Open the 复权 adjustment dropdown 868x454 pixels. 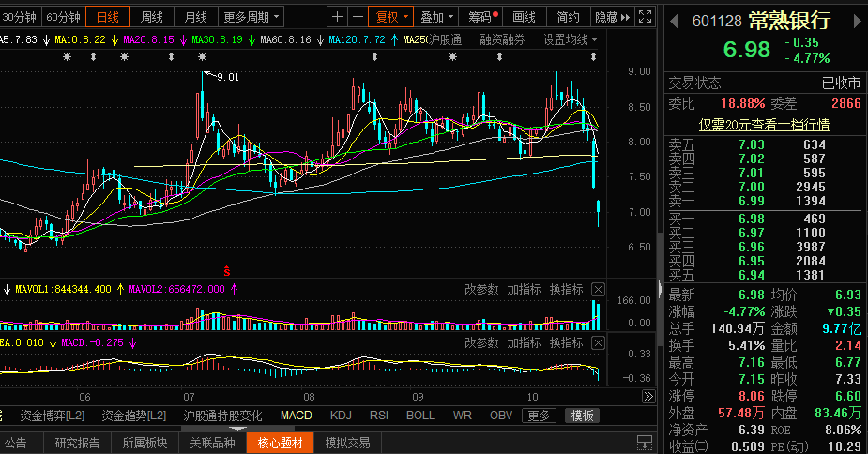pos(391,17)
